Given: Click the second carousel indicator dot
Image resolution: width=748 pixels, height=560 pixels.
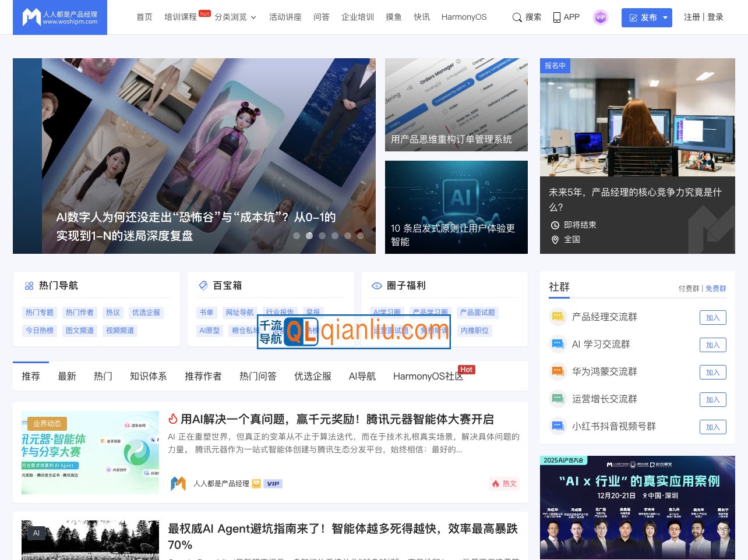Looking at the screenshot, I should click(x=309, y=236).
